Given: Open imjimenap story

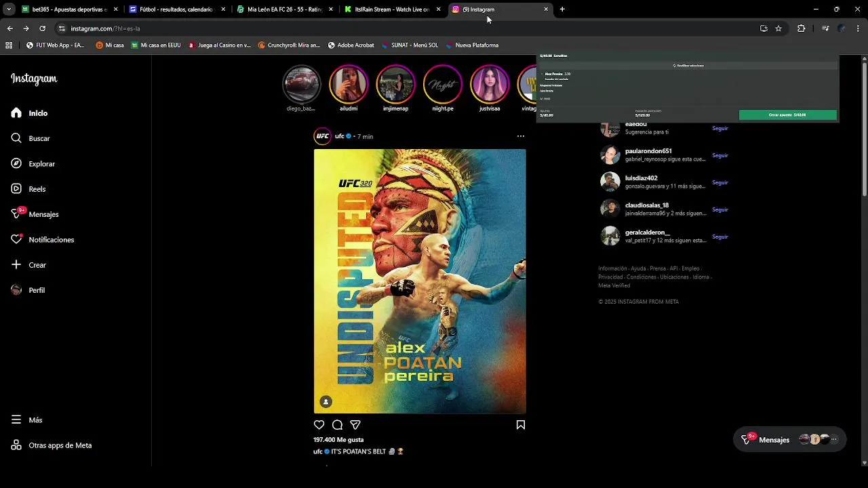Looking at the screenshot, I should click(x=395, y=84).
